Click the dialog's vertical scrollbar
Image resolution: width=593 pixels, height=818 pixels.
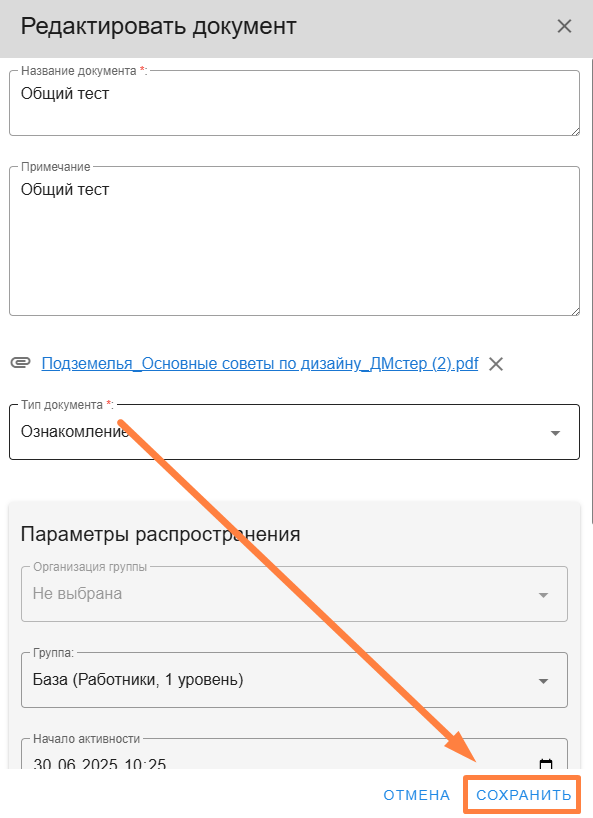(591, 290)
